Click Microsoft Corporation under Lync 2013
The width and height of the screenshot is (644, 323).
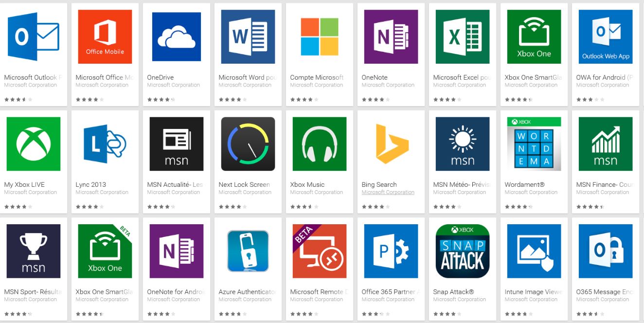pyautogui.click(x=102, y=193)
